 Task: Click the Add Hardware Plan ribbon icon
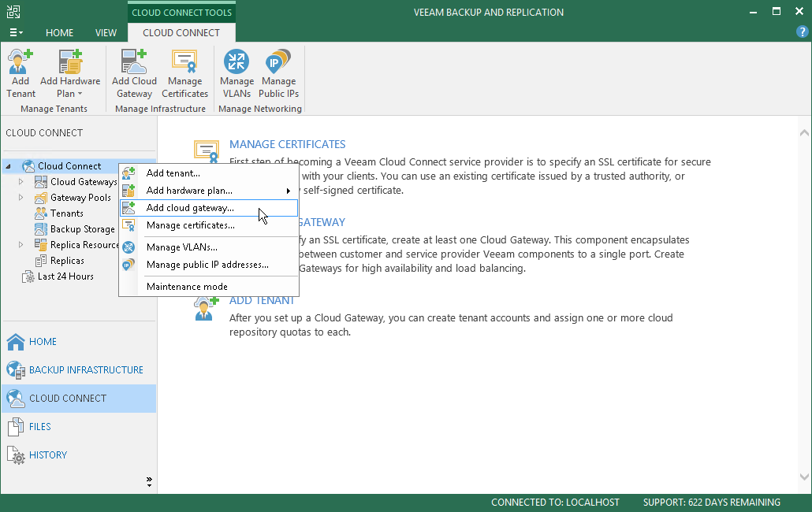[70, 62]
